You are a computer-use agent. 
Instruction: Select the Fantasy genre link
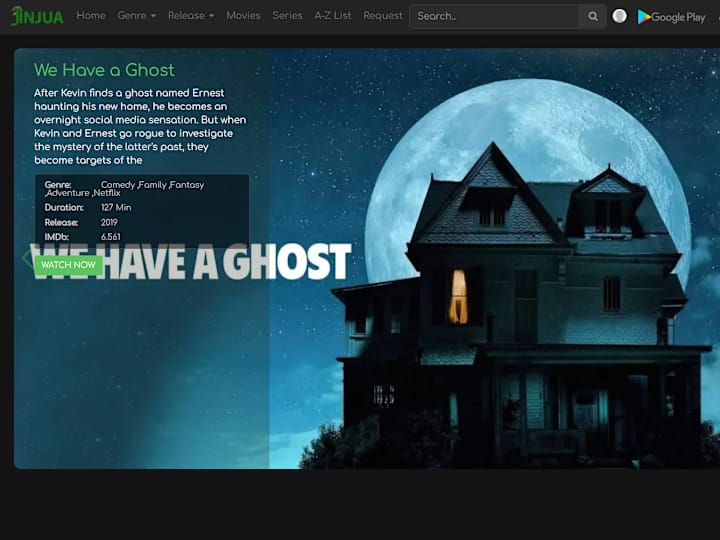pos(186,185)
